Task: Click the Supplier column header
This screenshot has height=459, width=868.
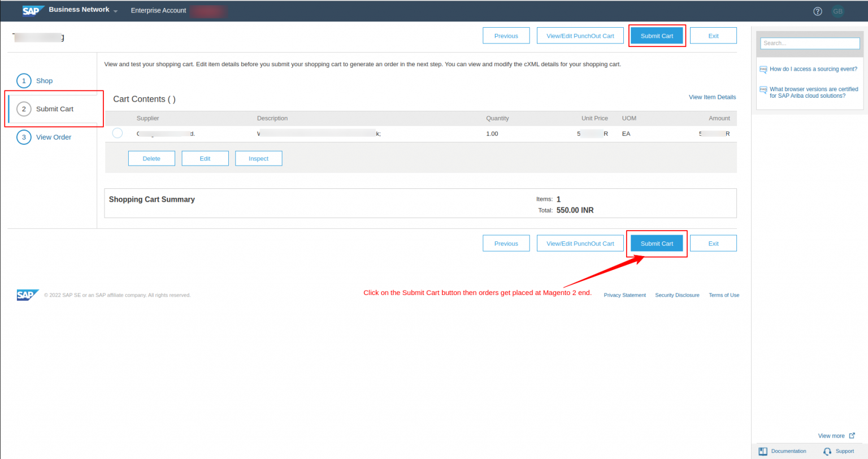Action: click(147, 118)
